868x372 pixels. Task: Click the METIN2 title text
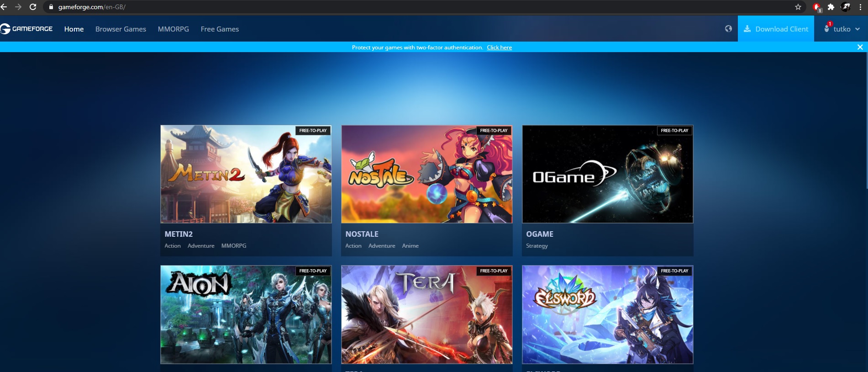(x=179, y=234)
